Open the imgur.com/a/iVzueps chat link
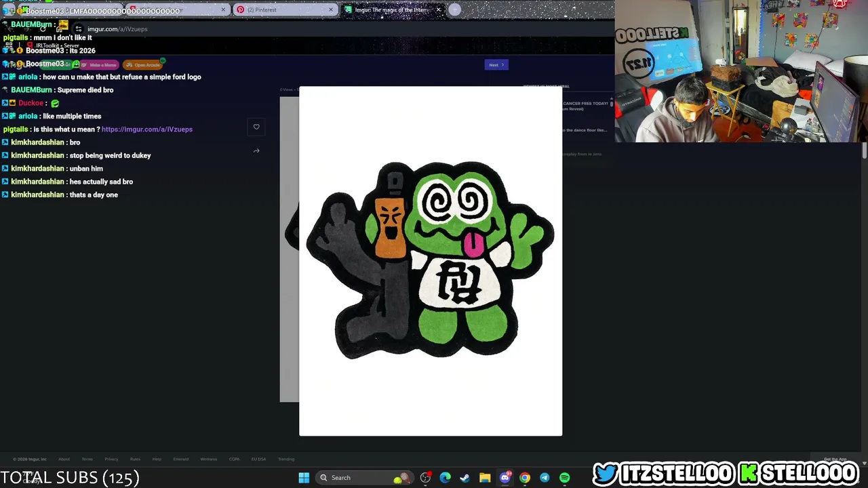This screenshot has height=488, width=868. [x=147, y=129]
